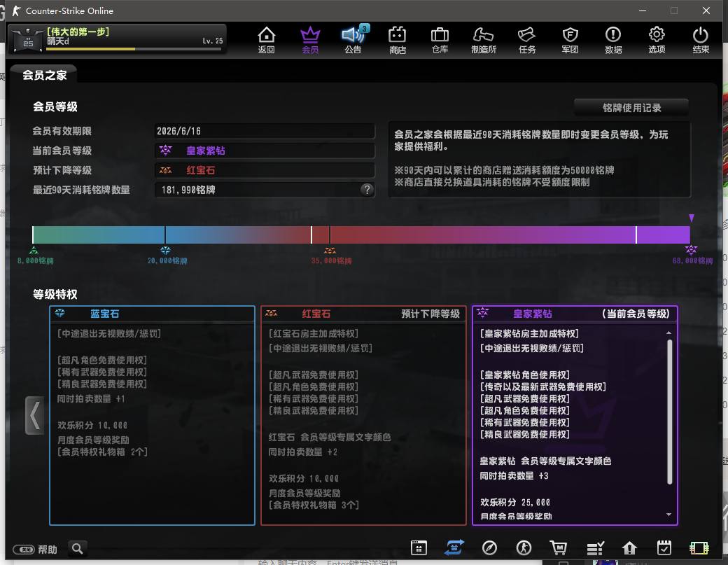Click the blue gift exchange arrows icon
The image size is (728, 565).
tap(454, 547)
